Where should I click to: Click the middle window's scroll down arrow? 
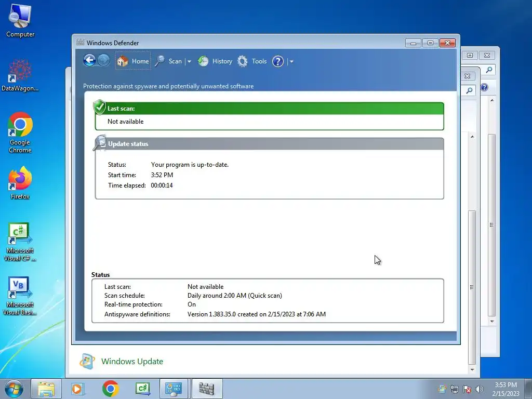click(x=472, y=369)
